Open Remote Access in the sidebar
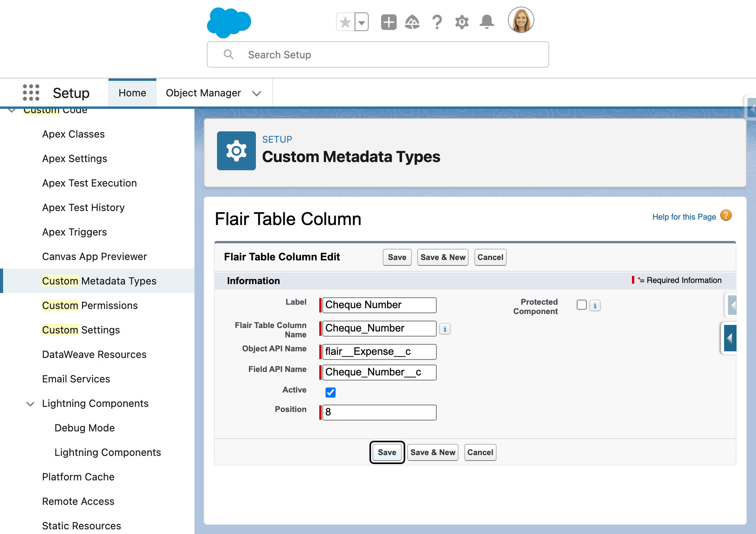Image resolution: width=756 pixels, height=534 pixels. pyautogui.click(x=78, y=501)
